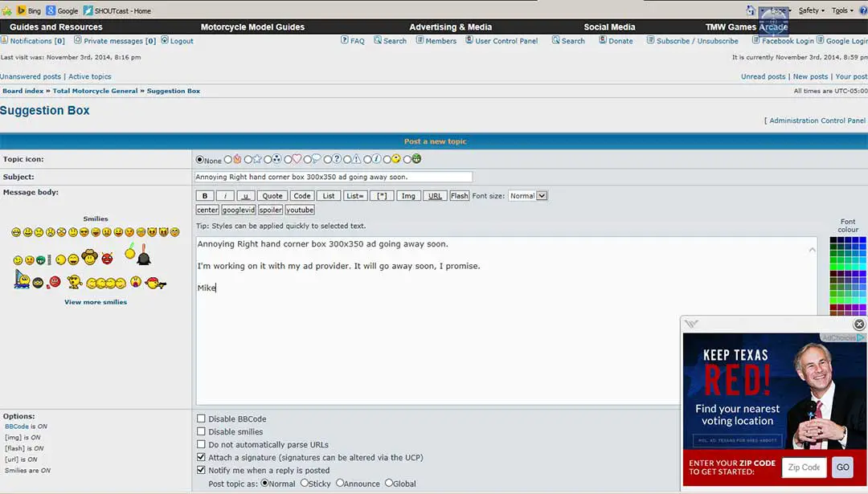This screenshot has height=494, width=868.
Task: Click the Zip Code field in the ad
Action: click(x=805, y=467)
